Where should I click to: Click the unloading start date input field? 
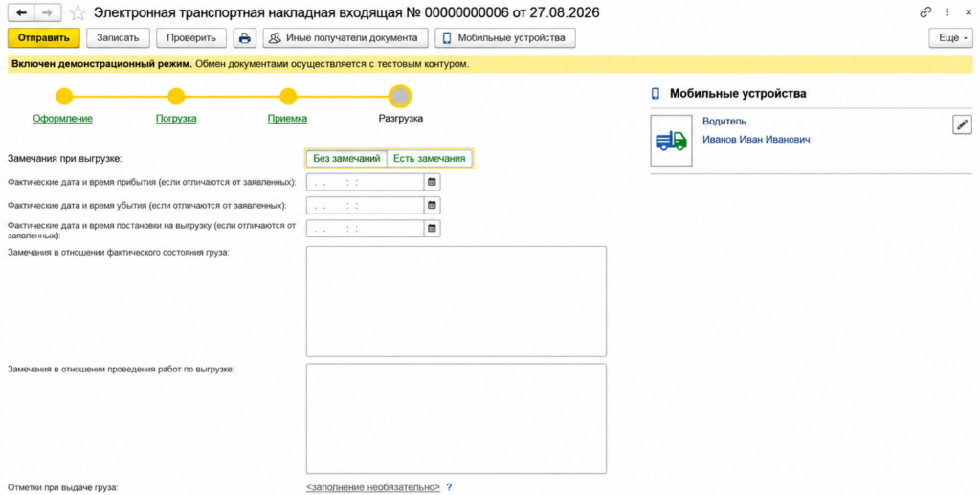pyautogui.click(x=366, y=228)
